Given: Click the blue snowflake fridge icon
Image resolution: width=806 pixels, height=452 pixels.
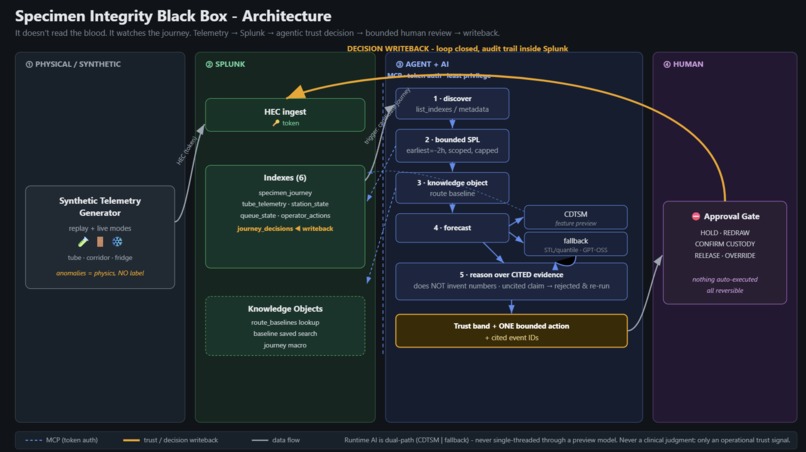Looking at the screenshot, I should 117,242.
